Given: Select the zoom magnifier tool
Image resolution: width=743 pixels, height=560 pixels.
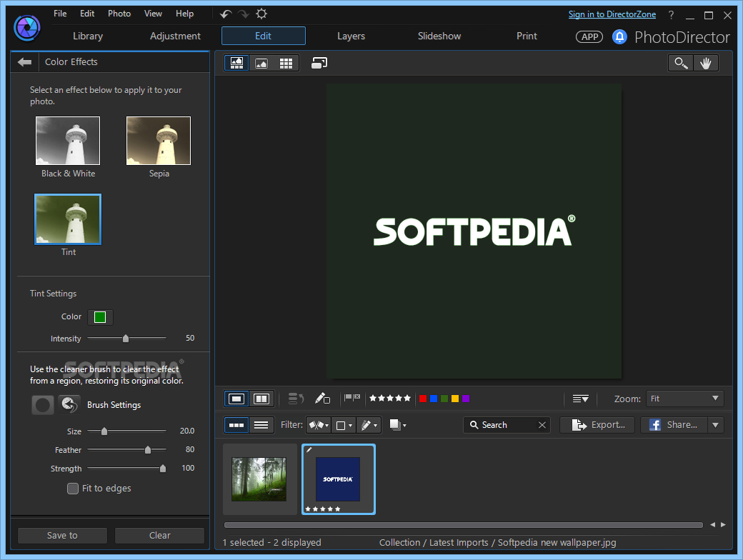Looking at the screenshot, I should click(x=681, y=63).
